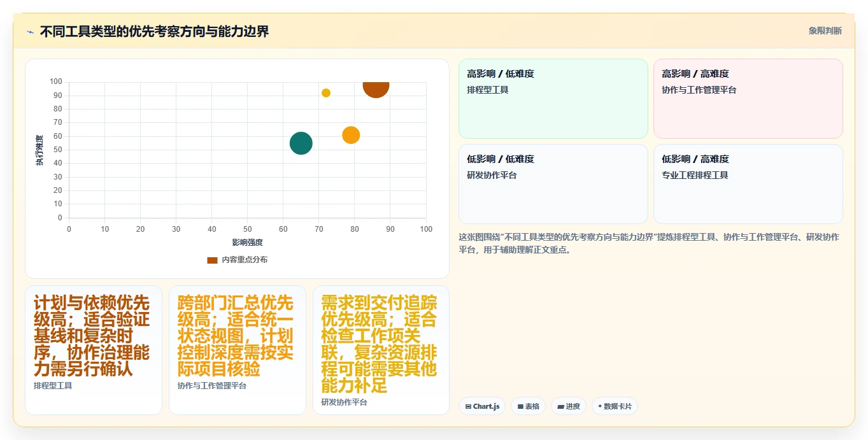Open the 排程型工具 data card
Screen dimensions: 868x440
(94, 350)
